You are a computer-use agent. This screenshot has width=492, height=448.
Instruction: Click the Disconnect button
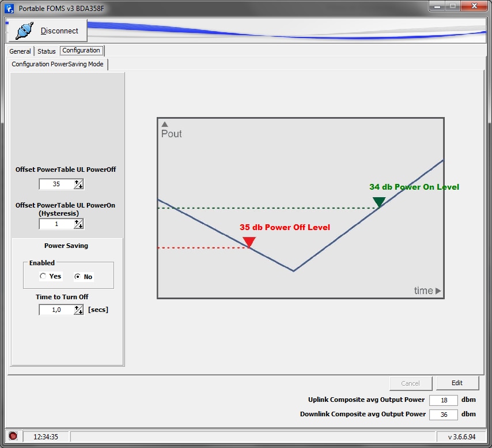coord(48,31)
